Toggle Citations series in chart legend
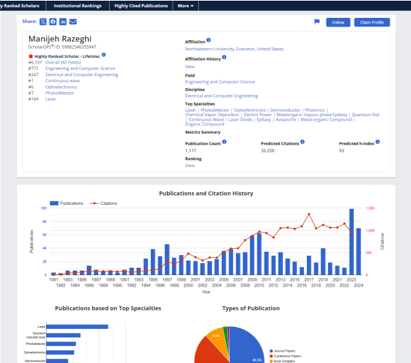This screenshot has width=411, height=363. [x=104, y=203]
